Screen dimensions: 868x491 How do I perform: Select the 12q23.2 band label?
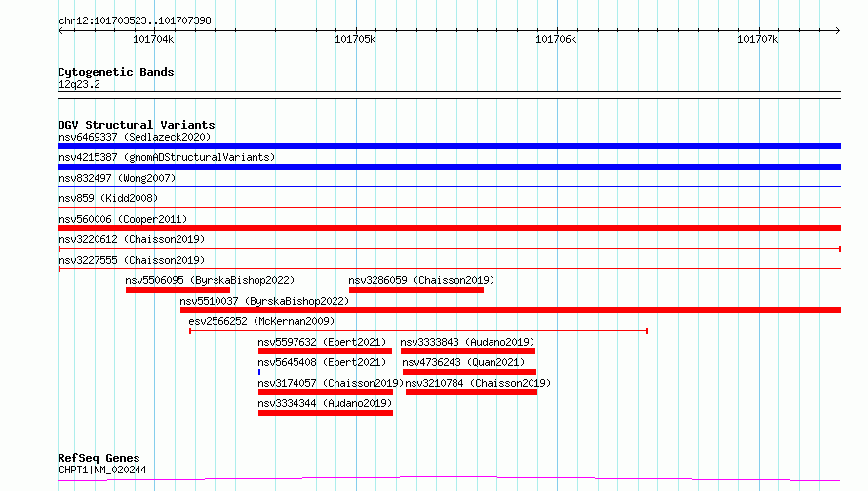click(79, 84)
